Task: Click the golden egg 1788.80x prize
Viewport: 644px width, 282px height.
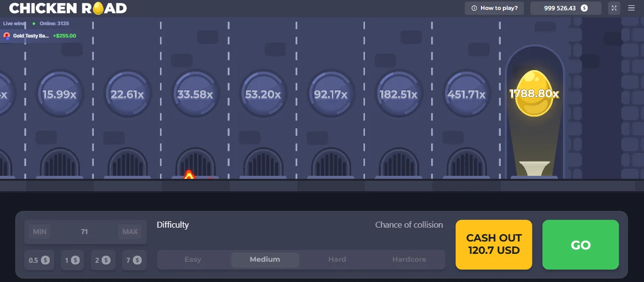Action: coord(534,93)
